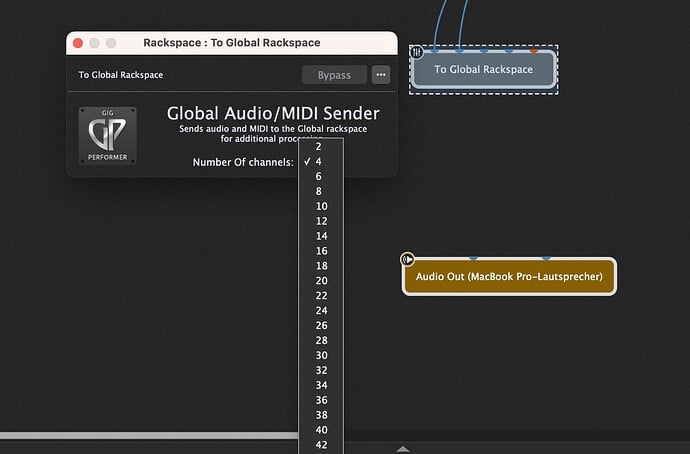Close the Rackspace plugin window

[78, 43]
